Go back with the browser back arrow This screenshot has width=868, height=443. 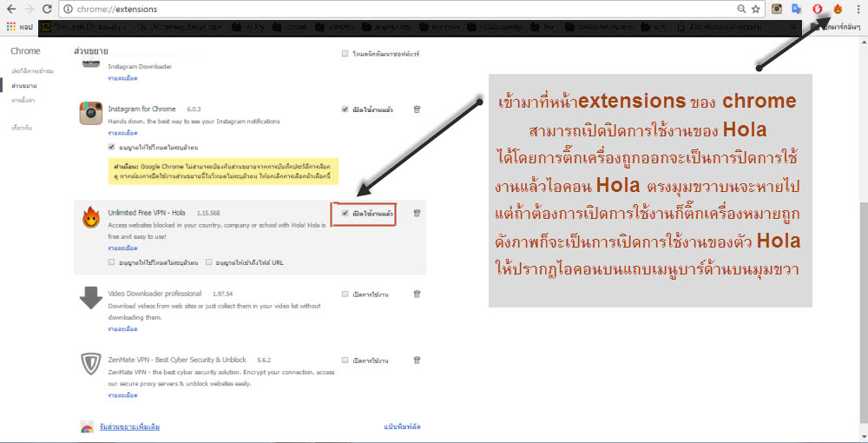[11, 9]
